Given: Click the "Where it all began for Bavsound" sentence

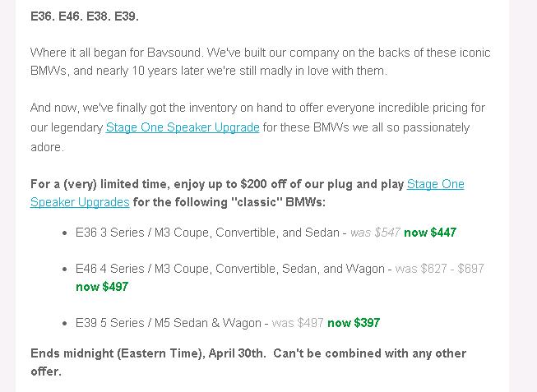Looking at the screenshot, I should pyautogui.click(x=117, y=53).
